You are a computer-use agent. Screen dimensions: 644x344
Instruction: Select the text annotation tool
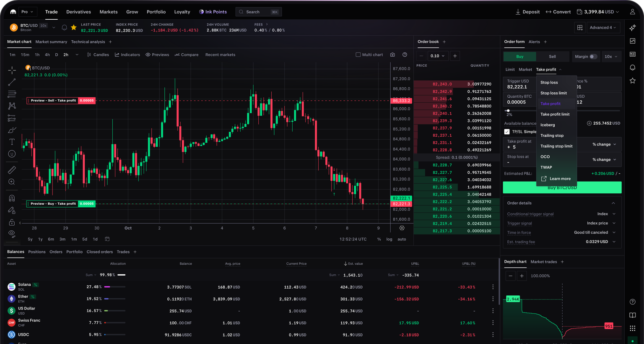click(x=12, y=142)
